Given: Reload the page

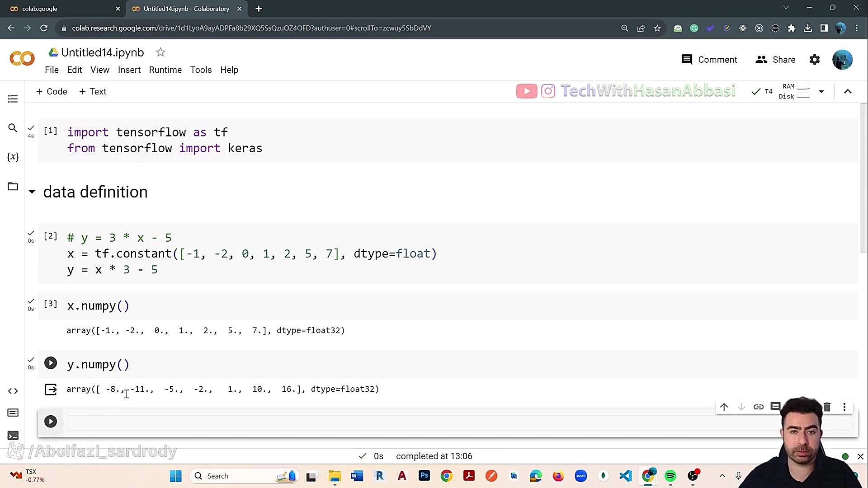Looking at the screenshot, I should click(44, 28).
